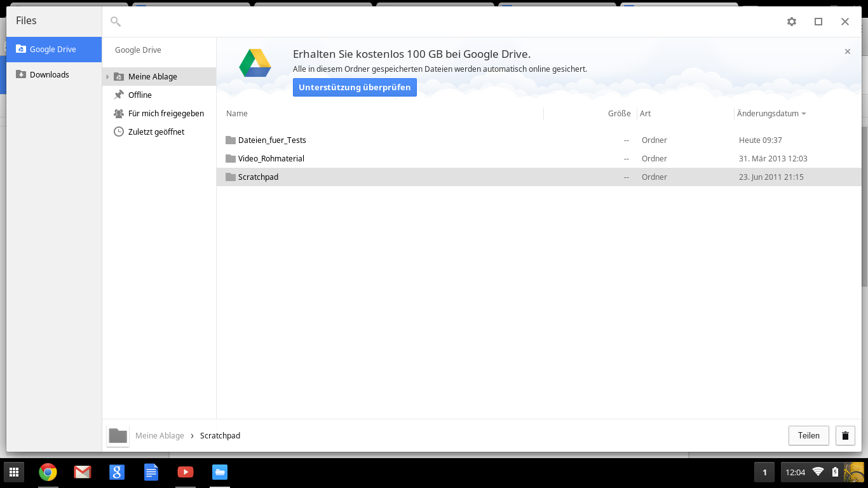Select the Scratchpad folder name in list
868x488 pixels.
[x=258, y=177]
